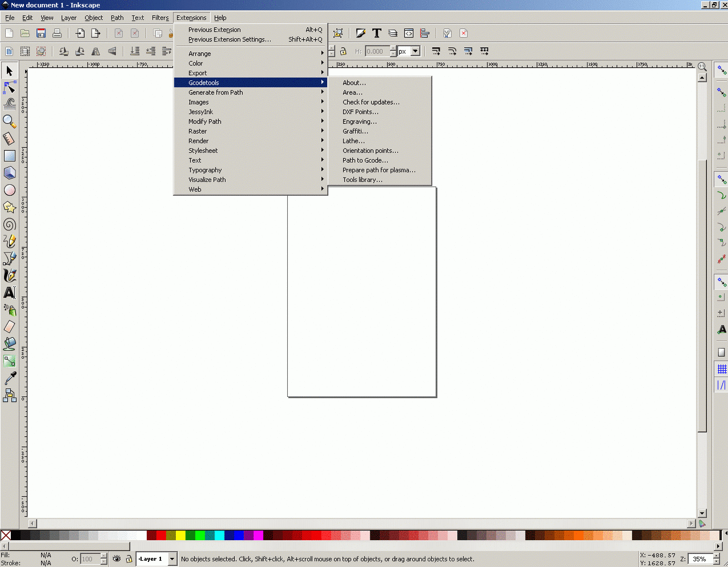Select the Connector tool

click(9, 395)
